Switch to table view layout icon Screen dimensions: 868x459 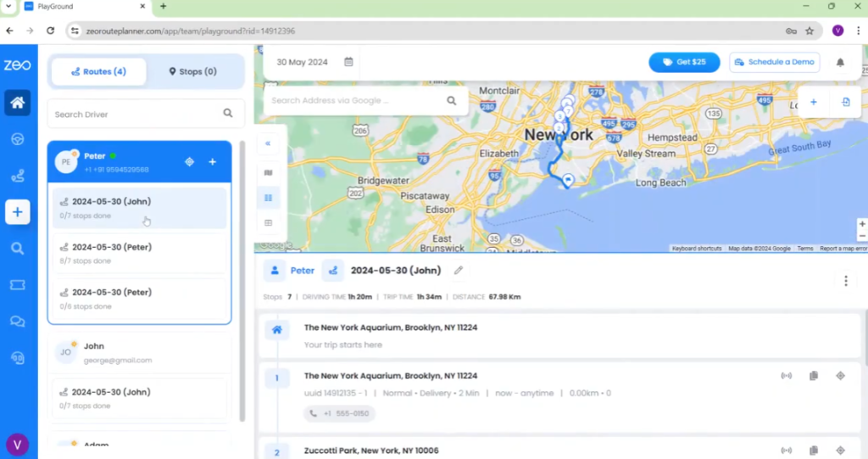(269, 223)
